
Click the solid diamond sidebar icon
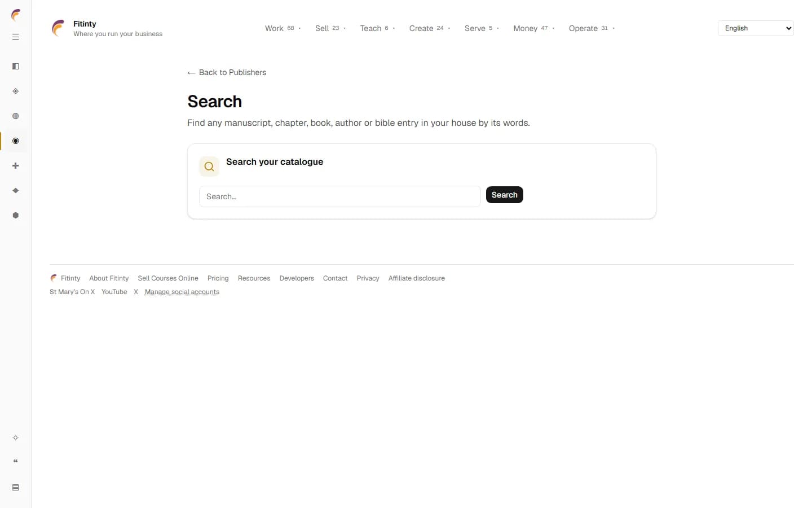pos(16,191)
